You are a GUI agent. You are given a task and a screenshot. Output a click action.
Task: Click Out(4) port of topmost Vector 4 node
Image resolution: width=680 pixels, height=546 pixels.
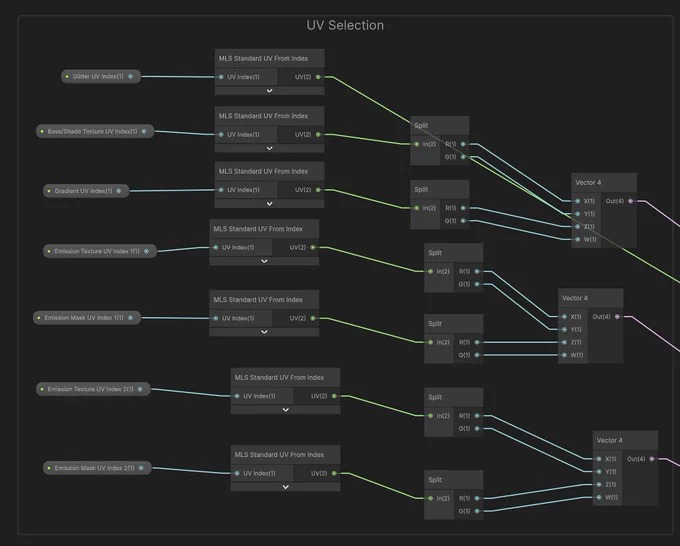(631, 201)
